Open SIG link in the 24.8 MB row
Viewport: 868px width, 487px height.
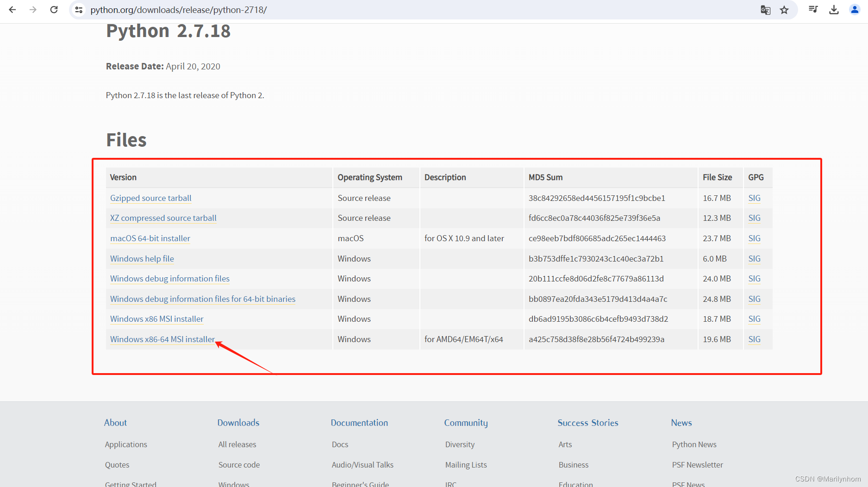(754, 299)
